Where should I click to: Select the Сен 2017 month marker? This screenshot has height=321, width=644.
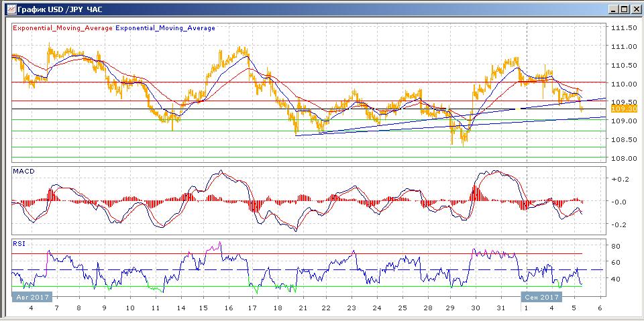[541, 296]
